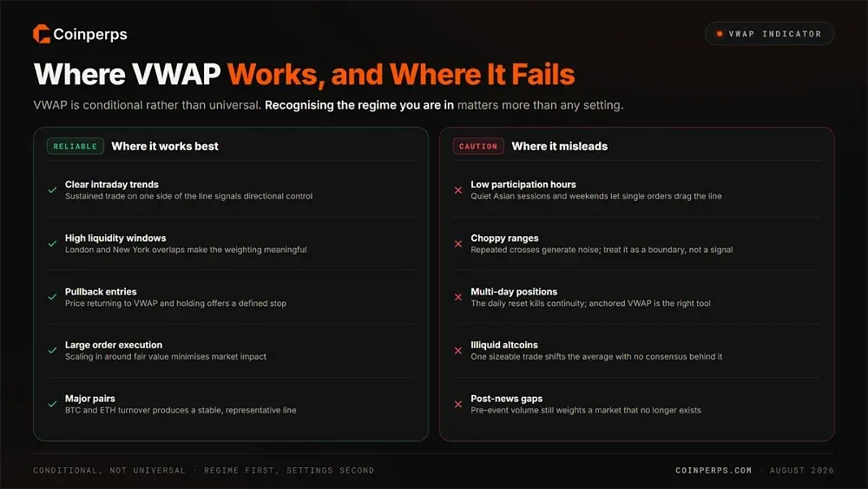Select the 'Pullback entries' title
This screenshot has height=489, width=868.
[x=101, y=291]
